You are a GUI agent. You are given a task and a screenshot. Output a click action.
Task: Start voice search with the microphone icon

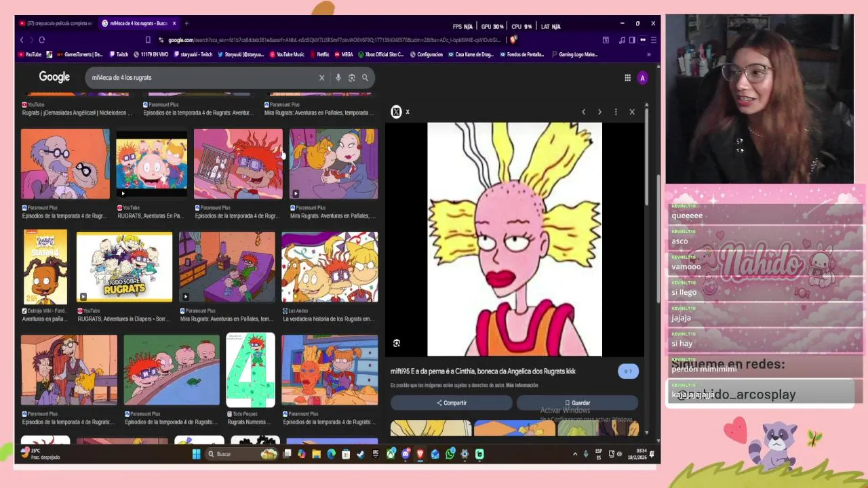click(338, 78)
